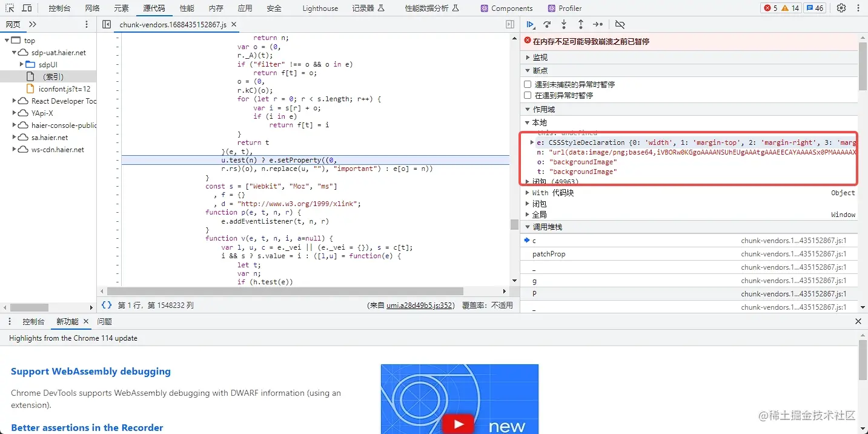Open drawer three-dot menu
Viewport: 868px width, 434px height.
click(10, 321)
